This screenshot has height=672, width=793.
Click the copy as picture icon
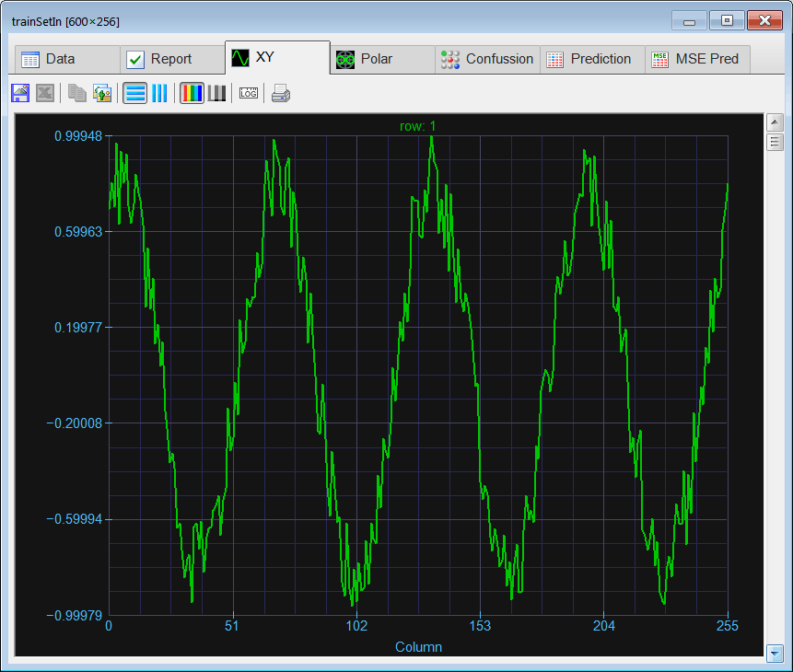pyautogui.click(x=101, y=93)
